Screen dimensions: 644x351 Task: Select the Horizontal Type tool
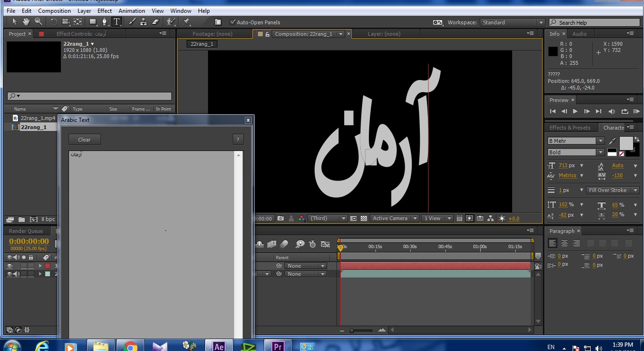click(117, 22)
